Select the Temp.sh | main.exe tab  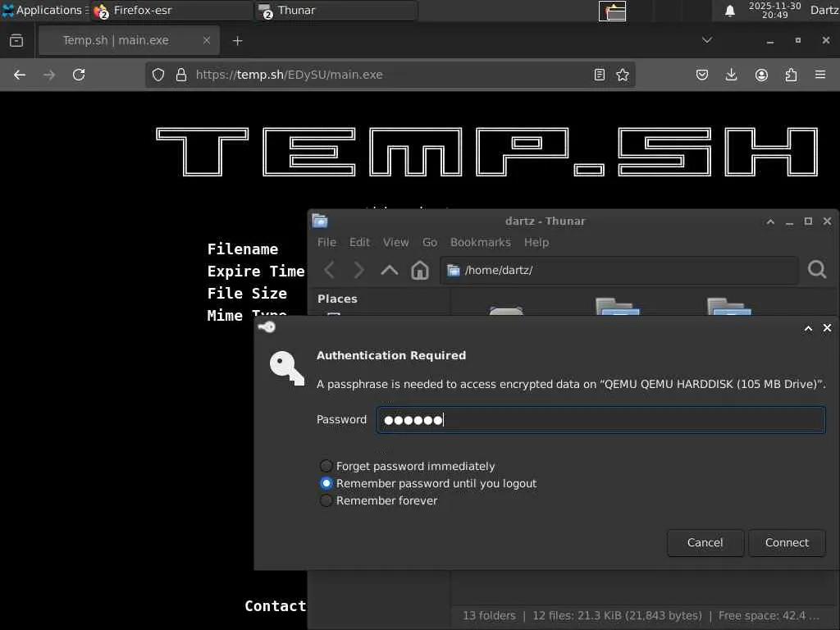click(129, 40)
